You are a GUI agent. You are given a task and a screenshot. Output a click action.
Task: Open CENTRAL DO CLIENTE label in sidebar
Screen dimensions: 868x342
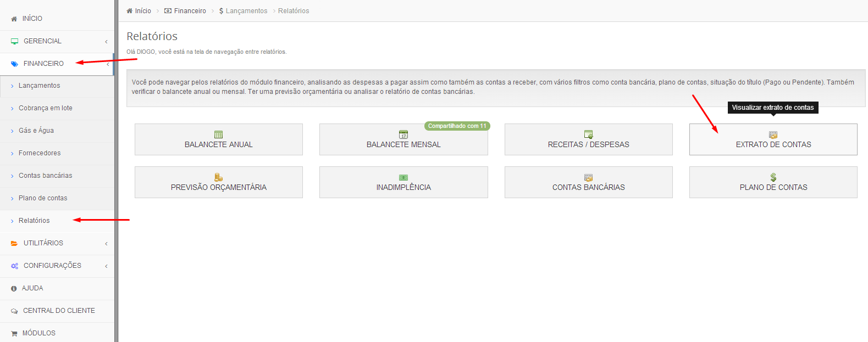click(59, 311)
